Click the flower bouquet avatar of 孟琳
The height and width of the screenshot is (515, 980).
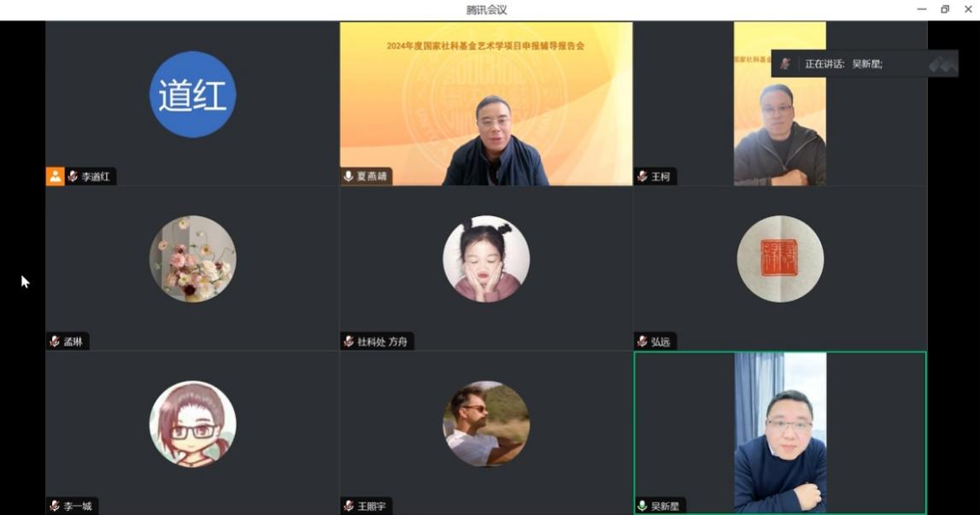pyautogui.click(x=192, y=259)
